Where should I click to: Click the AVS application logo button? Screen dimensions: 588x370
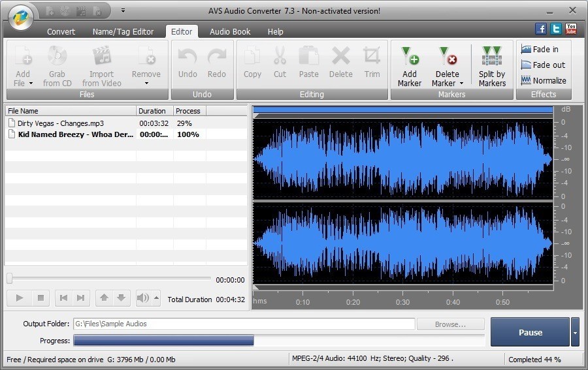(x=21, y=18)
